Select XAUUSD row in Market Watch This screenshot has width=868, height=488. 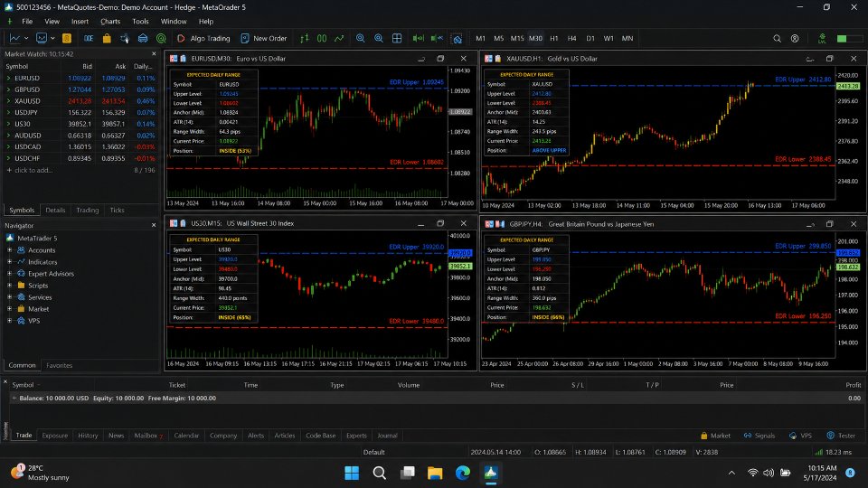point(80,100)
